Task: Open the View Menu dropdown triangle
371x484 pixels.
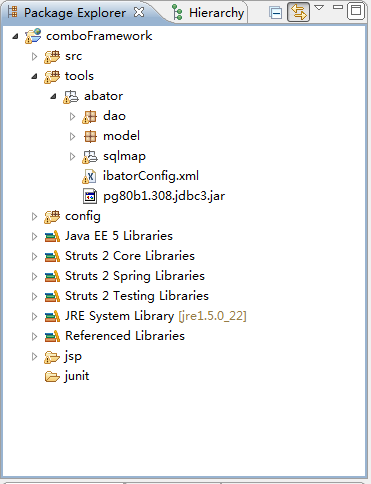Action: point(319,7)
